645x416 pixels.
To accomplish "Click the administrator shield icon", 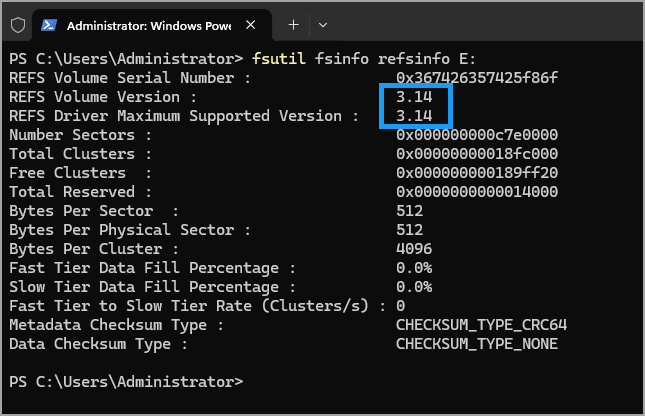I will pyautogui.click(x=18, y=26).
